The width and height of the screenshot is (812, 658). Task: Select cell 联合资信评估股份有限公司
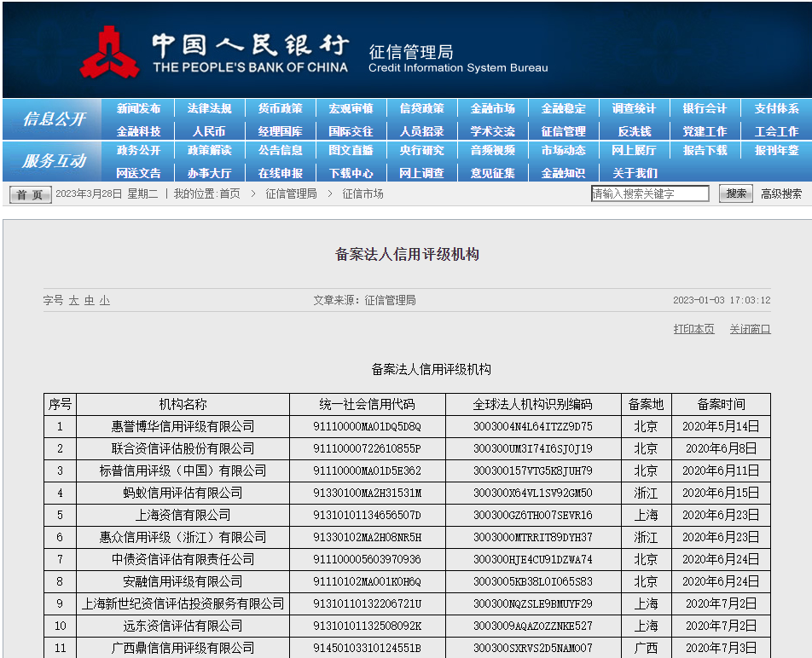183,449
